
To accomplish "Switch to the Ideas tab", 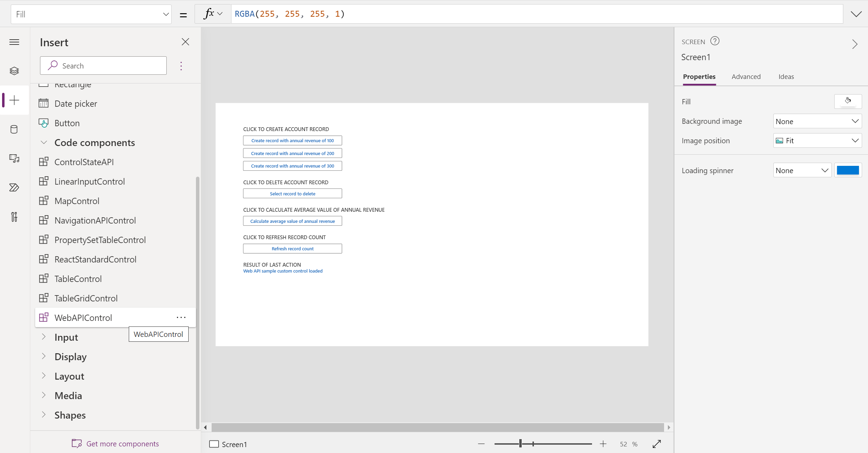I will tap(786, 76).
